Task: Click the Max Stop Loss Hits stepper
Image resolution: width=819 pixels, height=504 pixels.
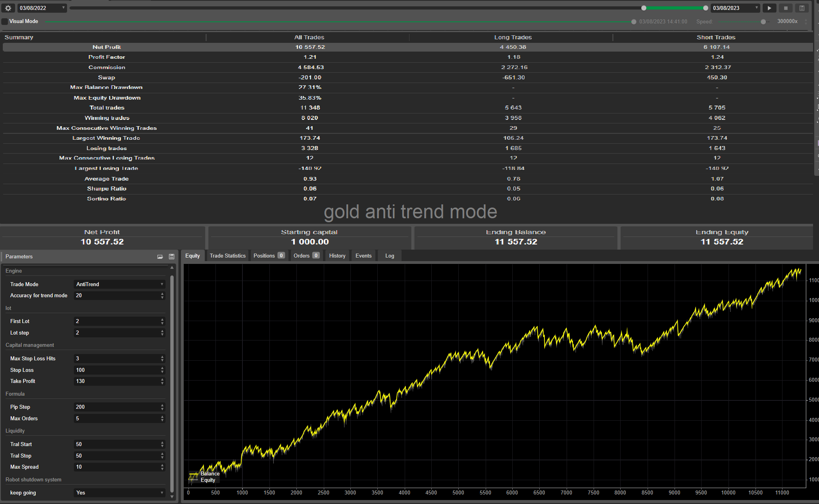Action: 162,358
